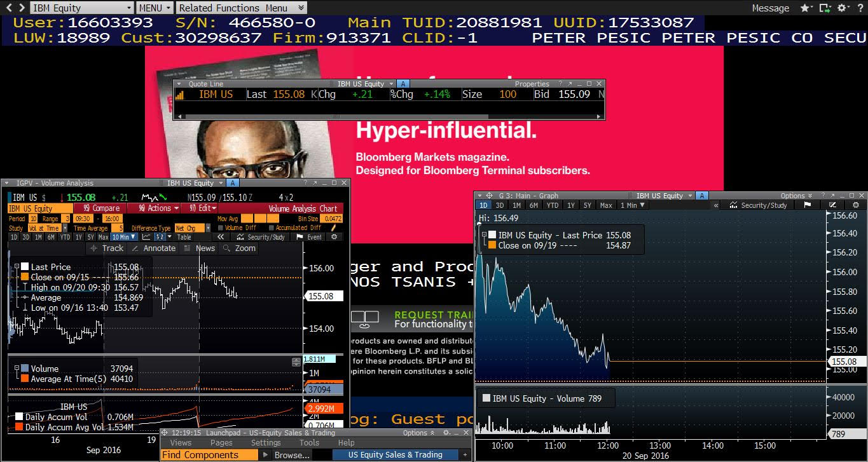Click Browse... in Launchpad
Screen dimensions: 868x462
tap(291, 455)
